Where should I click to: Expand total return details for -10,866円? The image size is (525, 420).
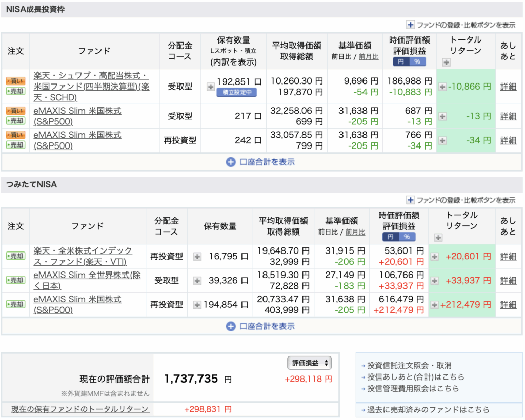[442, 87]
